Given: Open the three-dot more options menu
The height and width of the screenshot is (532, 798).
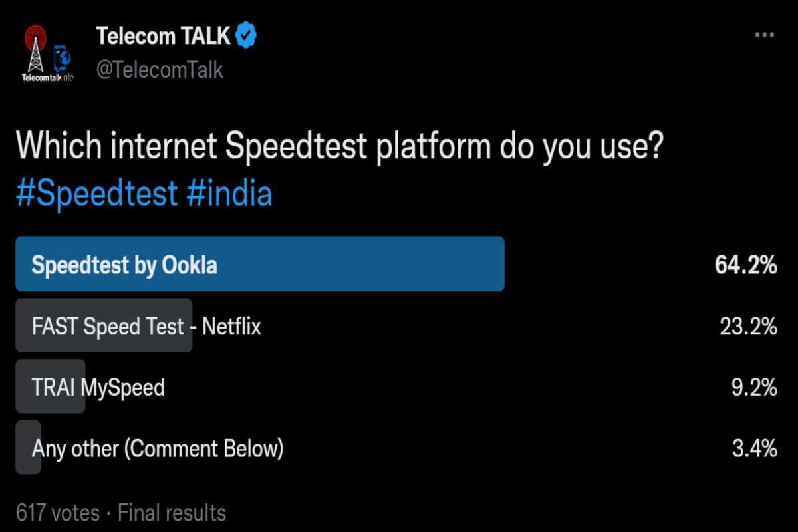Looking at the screenshot, I should [x=765, y=35].
